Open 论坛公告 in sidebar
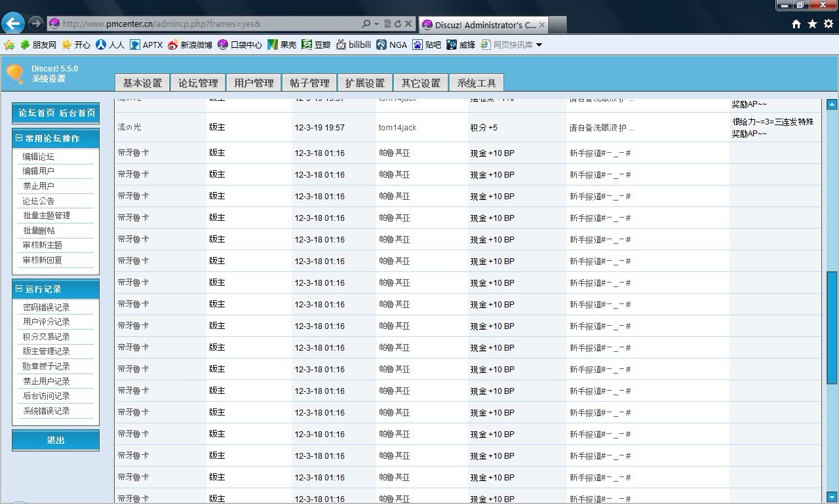839x504 pixels. coord(39,201)
